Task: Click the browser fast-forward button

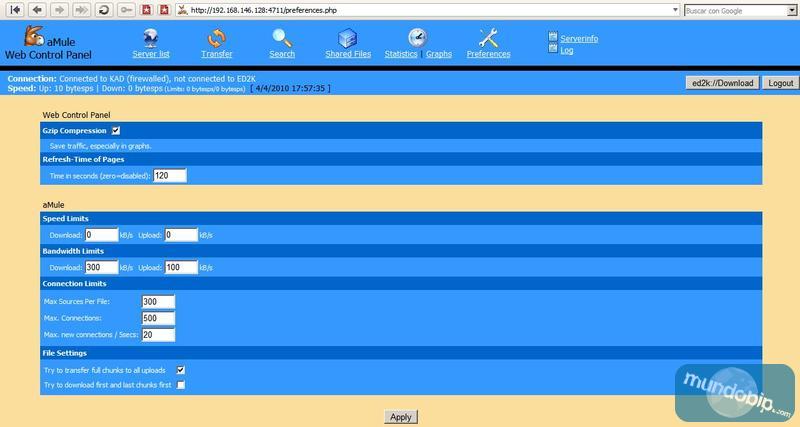Action: pyautogui.click(x=81, y=10)
